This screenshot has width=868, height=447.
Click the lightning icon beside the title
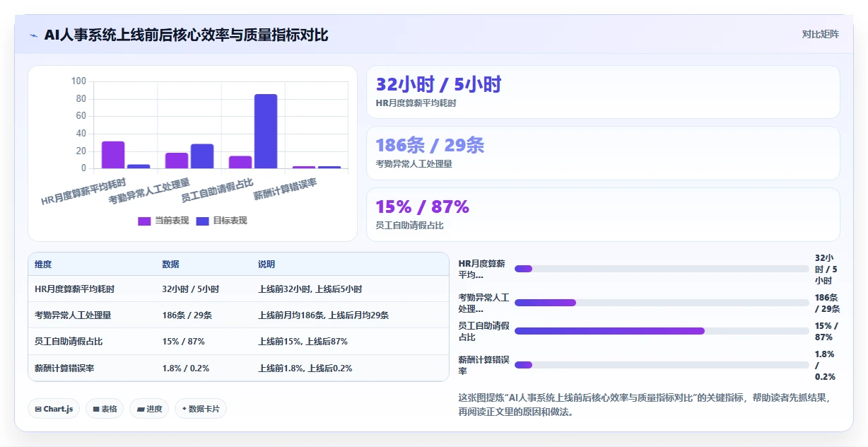33,35
